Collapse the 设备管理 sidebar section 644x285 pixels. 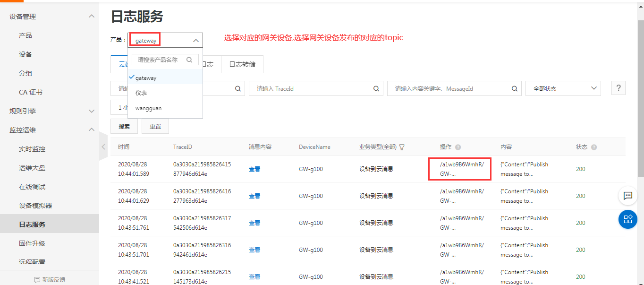pos(92,17)
